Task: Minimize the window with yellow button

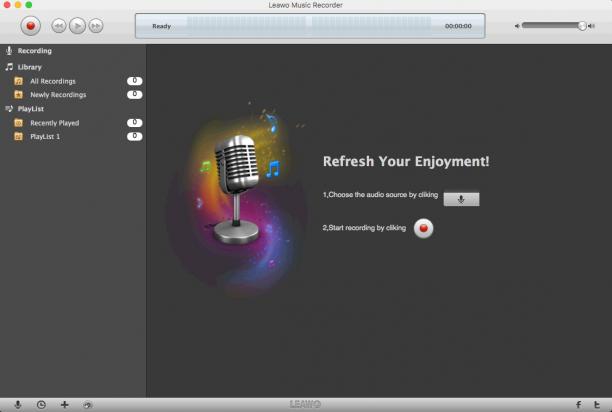Action: tap(18, 5)
